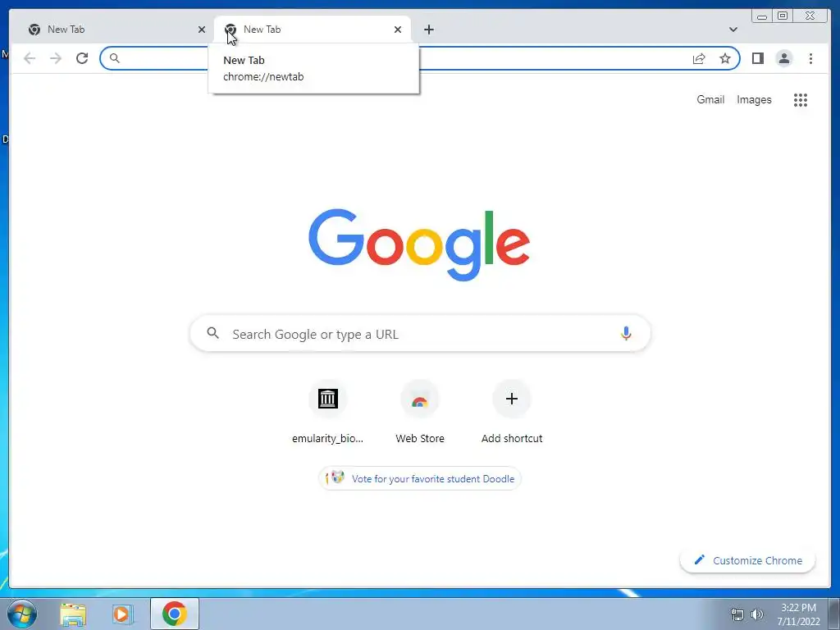Click the back navigation arrow
This screenshot has width=840, height=630.
pos(30,58)
